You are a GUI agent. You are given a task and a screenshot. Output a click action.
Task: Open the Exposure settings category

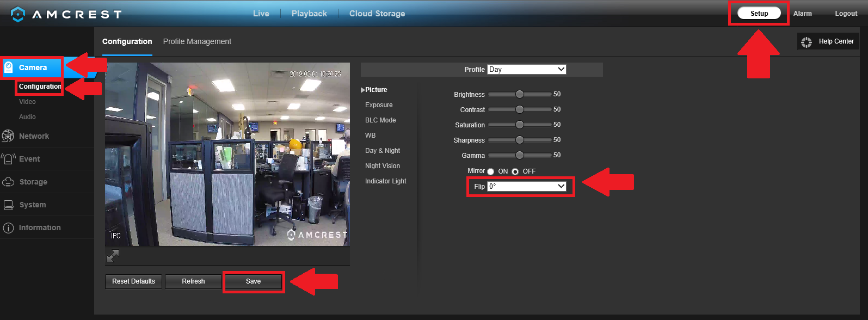pos(379,105)
